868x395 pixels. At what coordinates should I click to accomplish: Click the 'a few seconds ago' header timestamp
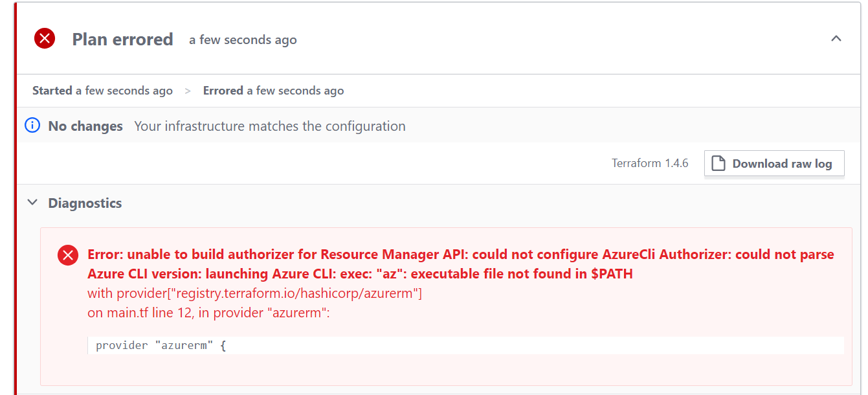(x=243, y=39)
